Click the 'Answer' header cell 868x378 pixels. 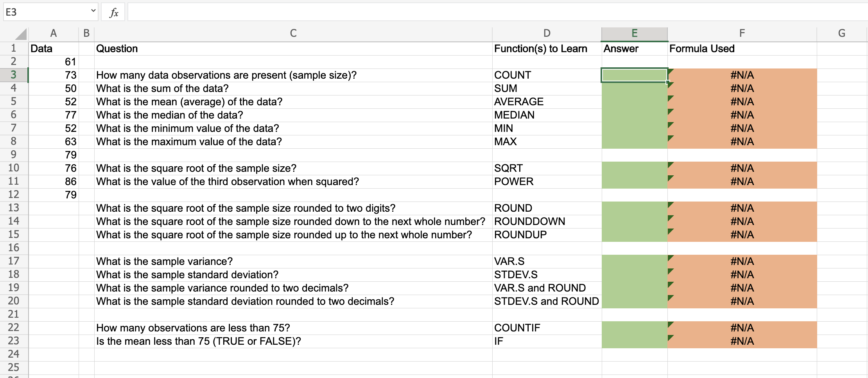coord(635,49)
